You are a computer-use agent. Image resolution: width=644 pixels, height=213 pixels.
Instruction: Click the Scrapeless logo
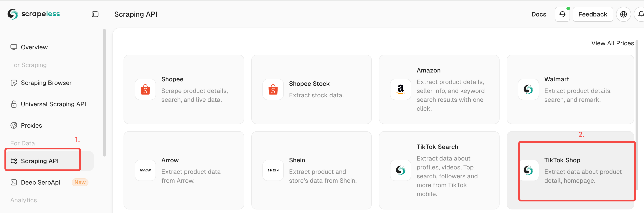click(x=34, y=14)
